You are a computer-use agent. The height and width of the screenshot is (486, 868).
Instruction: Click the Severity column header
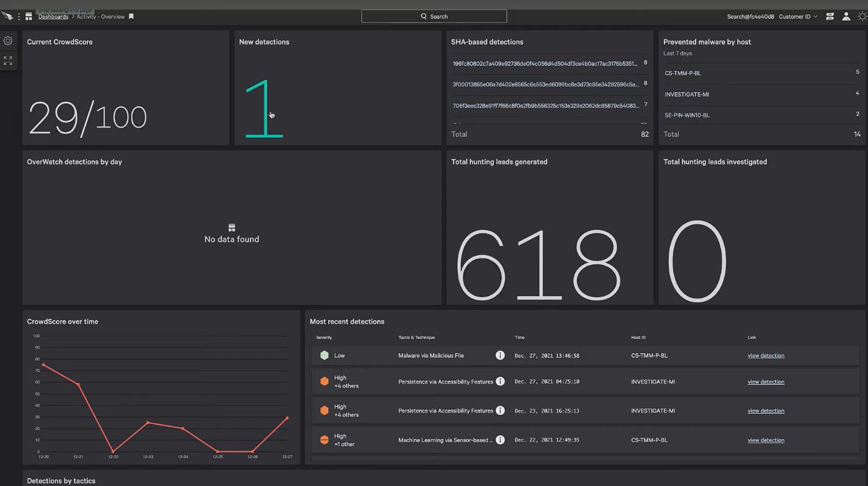point(324,338)
